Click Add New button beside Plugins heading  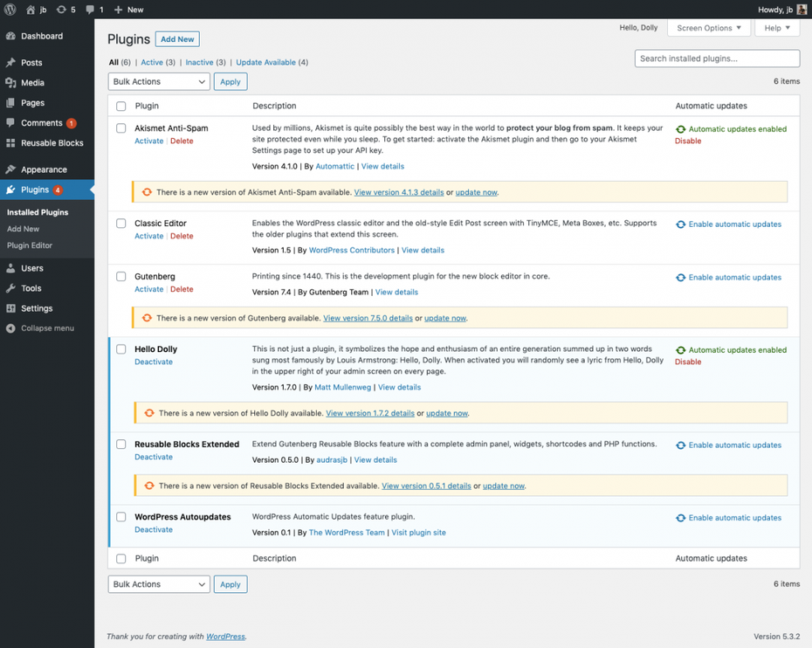click(x=177, y=38)
